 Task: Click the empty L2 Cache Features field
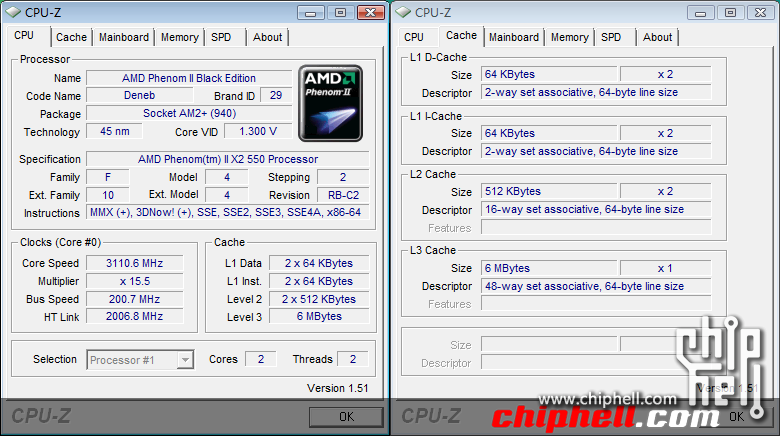point(596,227)
